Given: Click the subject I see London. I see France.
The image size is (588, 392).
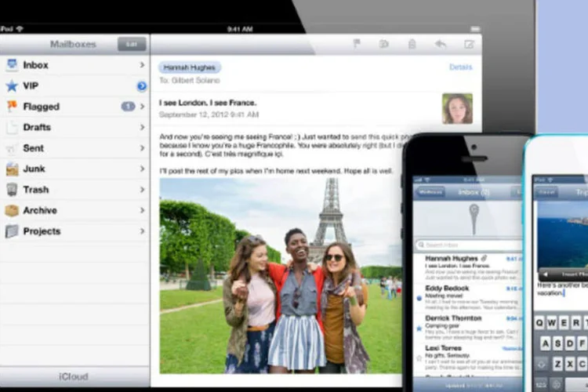Looking at the screenshot, I should (x=208, y=103).
